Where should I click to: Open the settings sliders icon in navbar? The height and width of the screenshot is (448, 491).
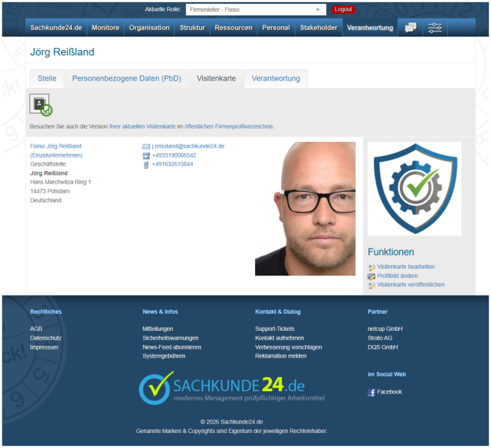pos(434,28)
